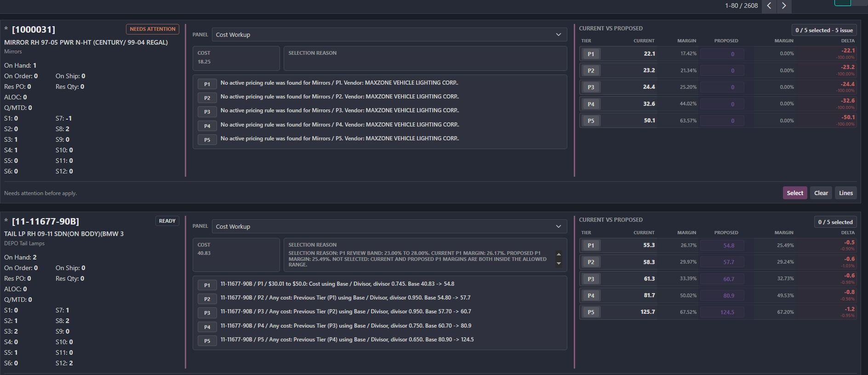Edit proposed price field showing 80.9

(x=722, y=295)
